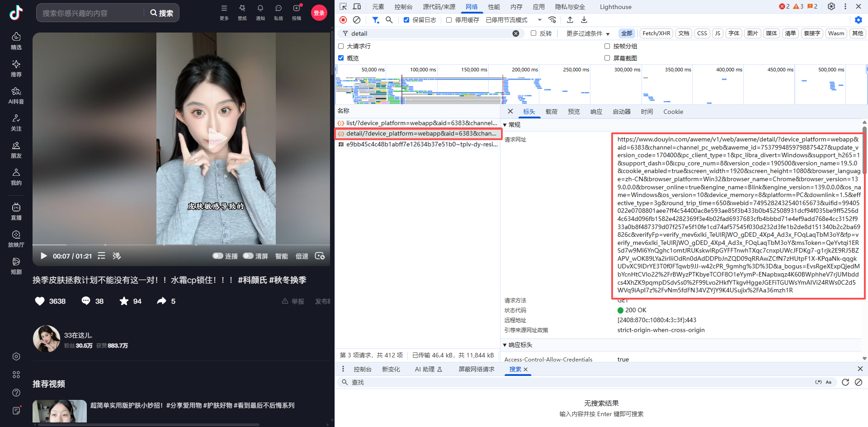Uncheck the 保留日志 checkbox
The width and height of the screenshot is (868, 427).
[406, 20]
